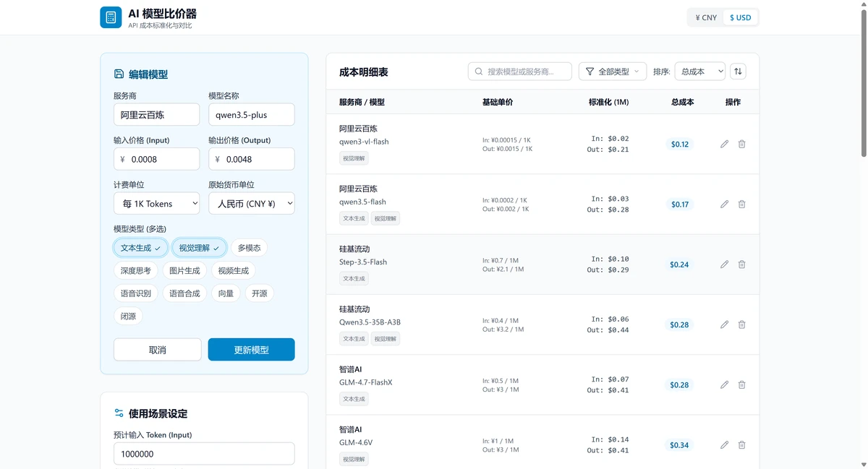Viewport: 868px width, 469px height.
Task: Change the sort field from 总成本
Action: point(699,71)
